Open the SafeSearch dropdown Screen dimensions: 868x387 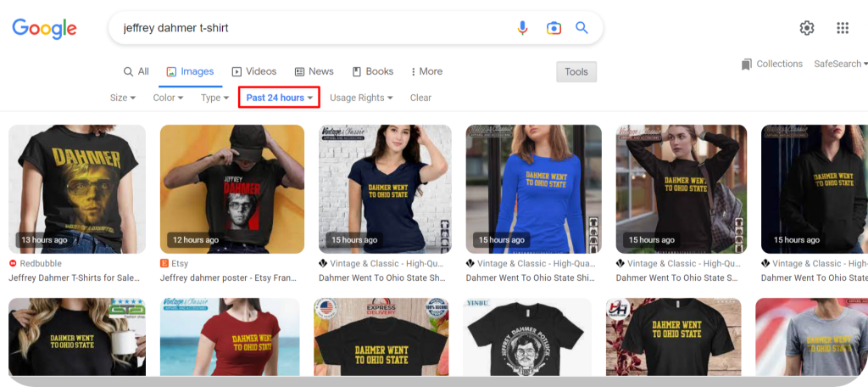click(840, 64)
